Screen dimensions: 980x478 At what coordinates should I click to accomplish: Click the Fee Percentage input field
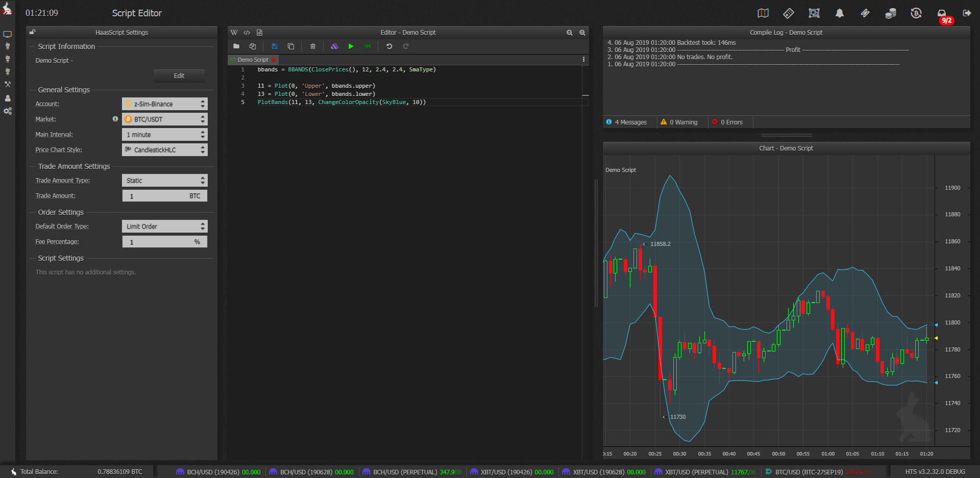point(164,242)
